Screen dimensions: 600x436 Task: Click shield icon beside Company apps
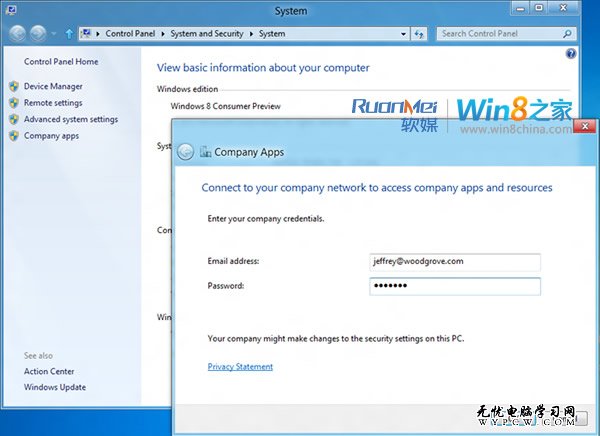point(14,136)
